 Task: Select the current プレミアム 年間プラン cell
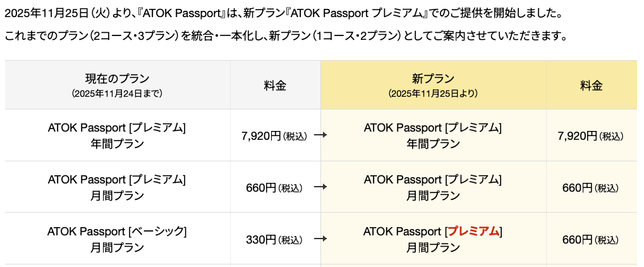(x=118, y=135)
